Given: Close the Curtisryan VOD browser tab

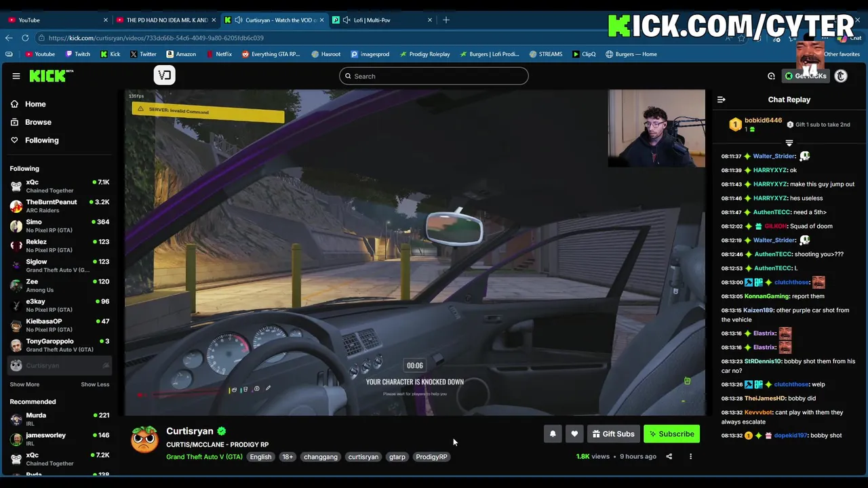Looking at the screenshot, I should pyautogui.click(x=321, y=20).
